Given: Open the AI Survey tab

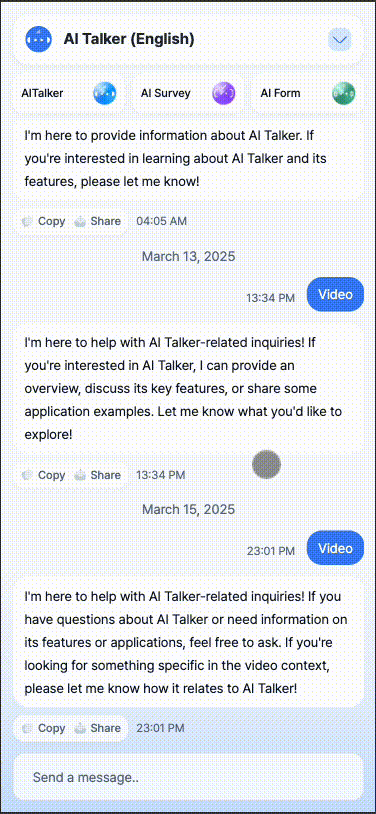Looking at the screenshot, I should pos(188,94).
